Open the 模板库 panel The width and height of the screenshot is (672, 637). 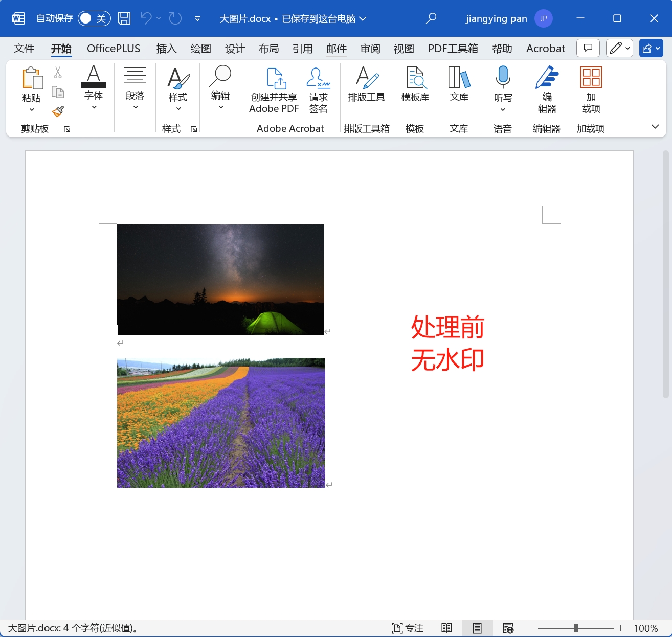point(415,87)
